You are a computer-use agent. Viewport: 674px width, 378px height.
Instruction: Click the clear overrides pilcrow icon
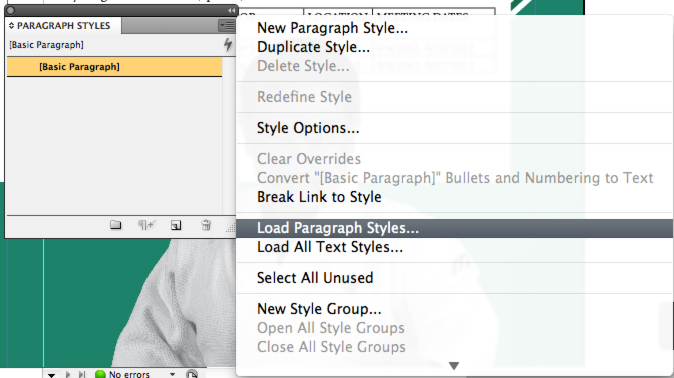[x=146, y=225]
